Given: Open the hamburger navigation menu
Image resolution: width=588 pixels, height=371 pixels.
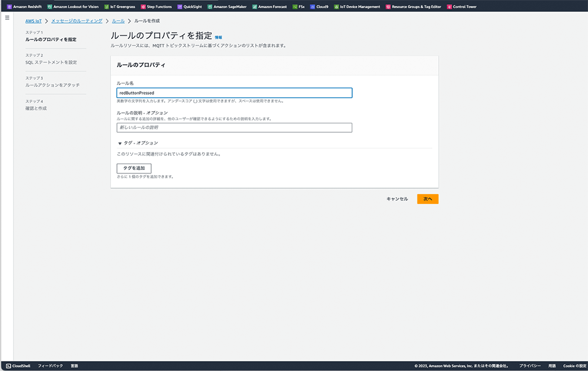Looking at the screenshot, I should (7, 18).
